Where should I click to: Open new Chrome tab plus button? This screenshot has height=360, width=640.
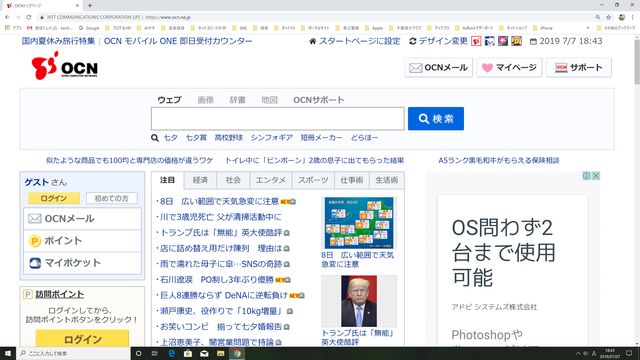point(90,5)
